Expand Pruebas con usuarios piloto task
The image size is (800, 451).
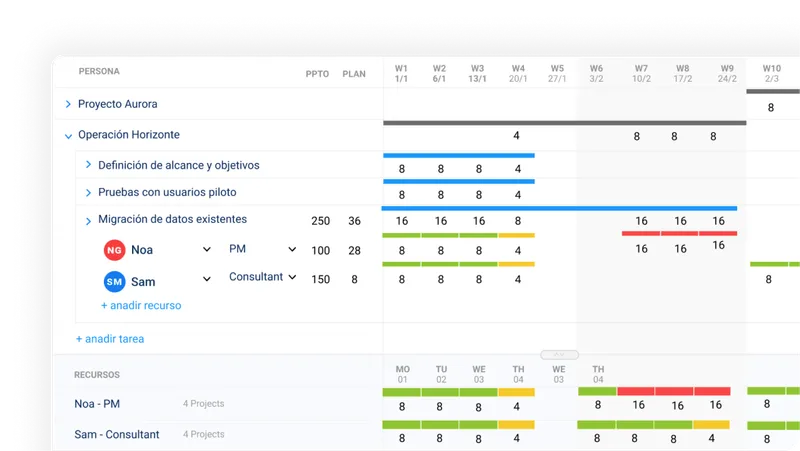(x=88, y=192)
